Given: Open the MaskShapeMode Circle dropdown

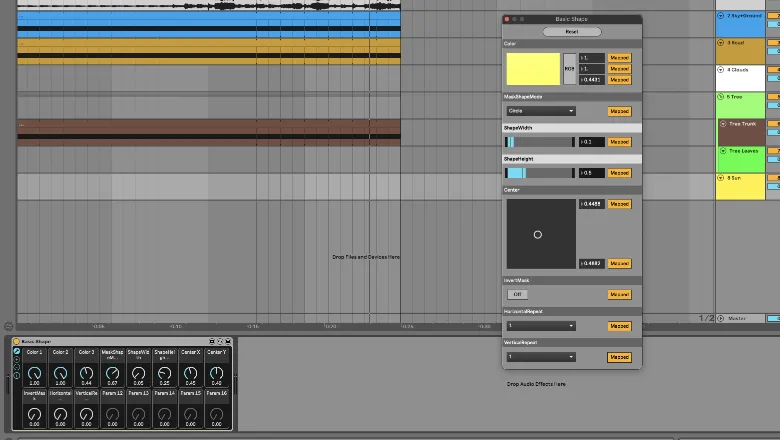Looking at the screenshot, I should pos(540,111).
